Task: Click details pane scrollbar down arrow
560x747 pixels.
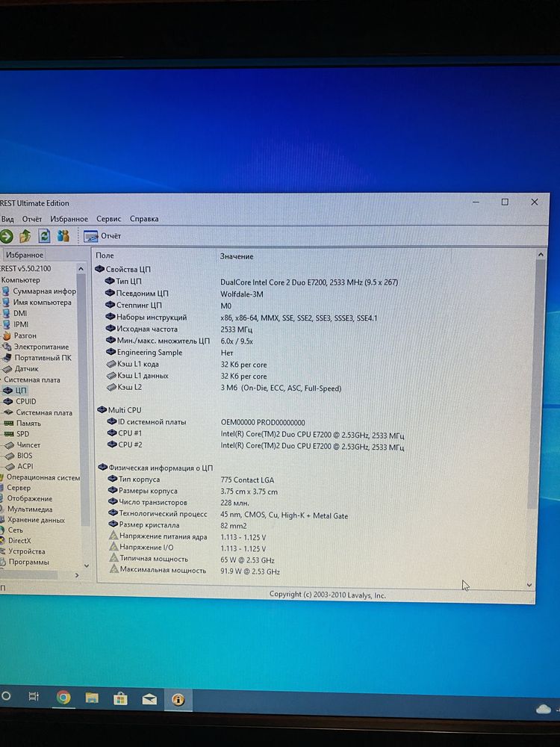Action: [529, 585]
